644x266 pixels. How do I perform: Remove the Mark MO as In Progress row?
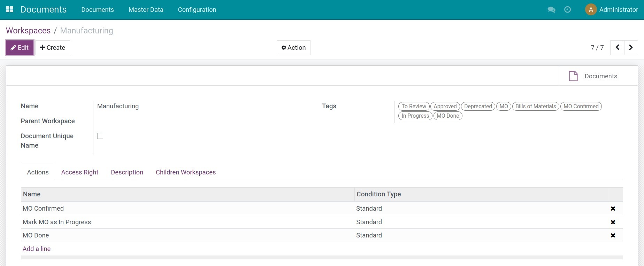point(613,222)
